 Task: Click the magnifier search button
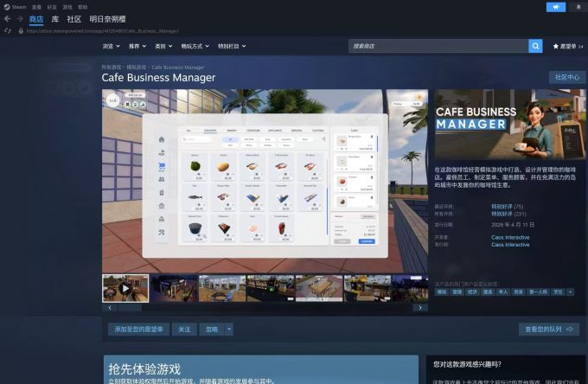point(535,46)
